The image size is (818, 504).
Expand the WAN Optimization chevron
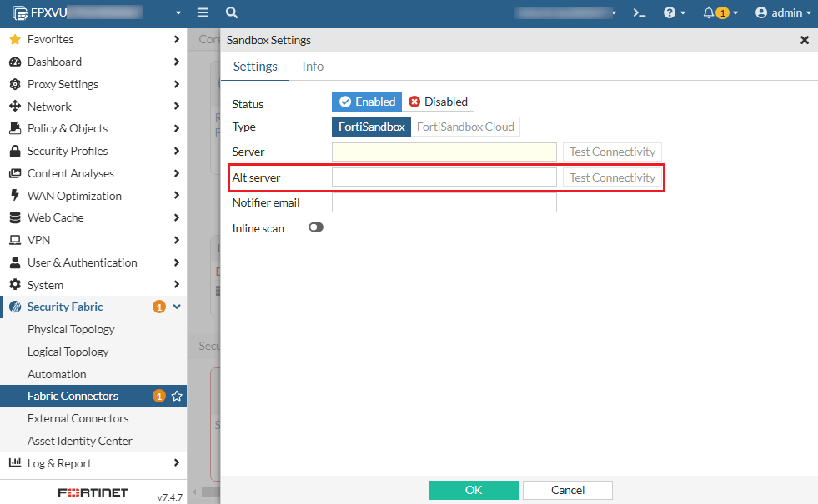tap(176, 196)
